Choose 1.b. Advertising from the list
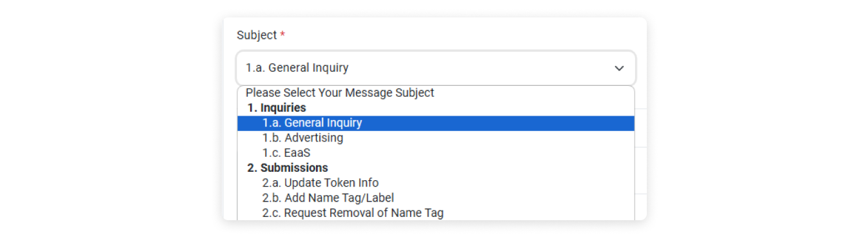 (436, 138)
